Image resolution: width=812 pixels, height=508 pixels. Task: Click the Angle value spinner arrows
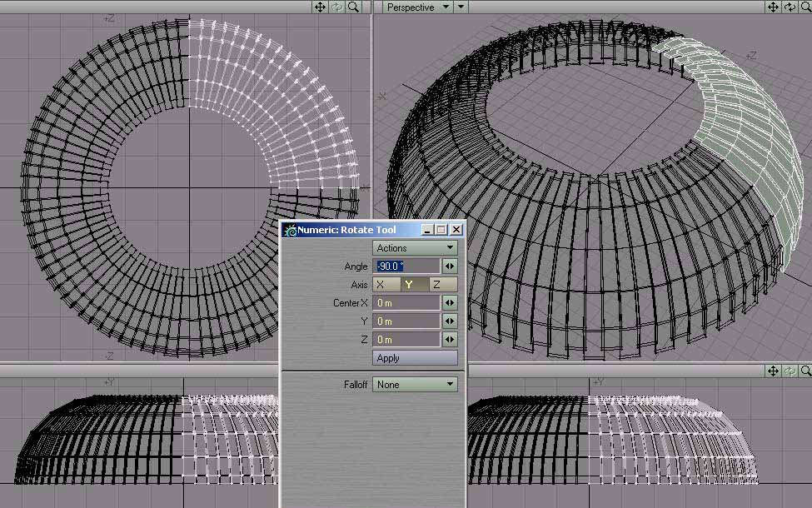coord(450,266)
